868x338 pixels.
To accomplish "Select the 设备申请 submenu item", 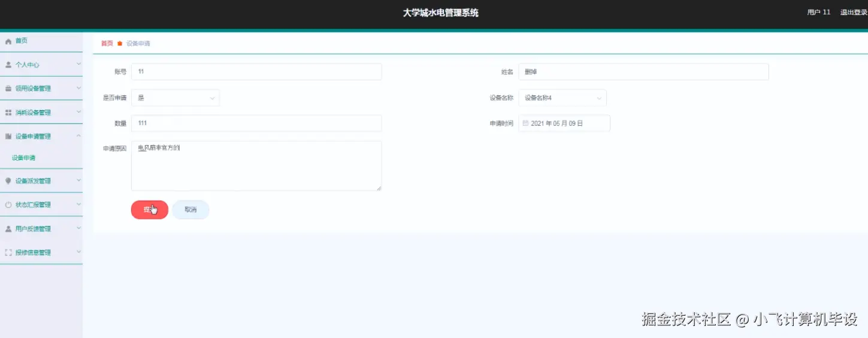I will tap(24, 158).
